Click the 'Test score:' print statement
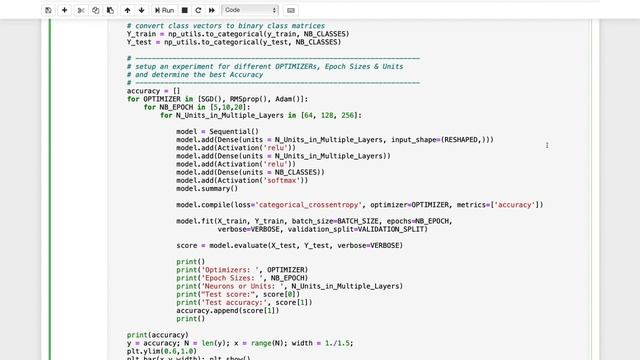Image resolution: width=640 pixels, height=360 pixels. point(238,294)
